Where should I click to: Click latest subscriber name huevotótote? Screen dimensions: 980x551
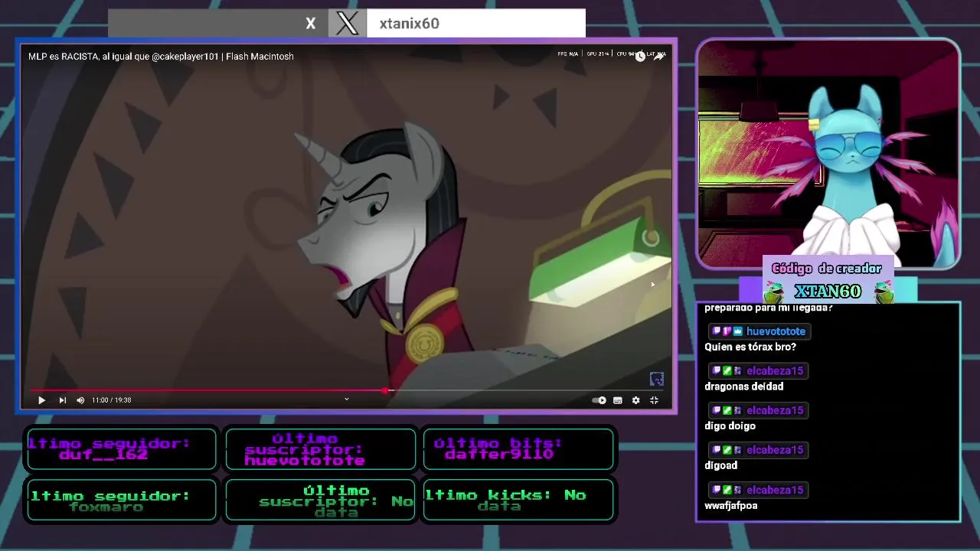point(305,461)
